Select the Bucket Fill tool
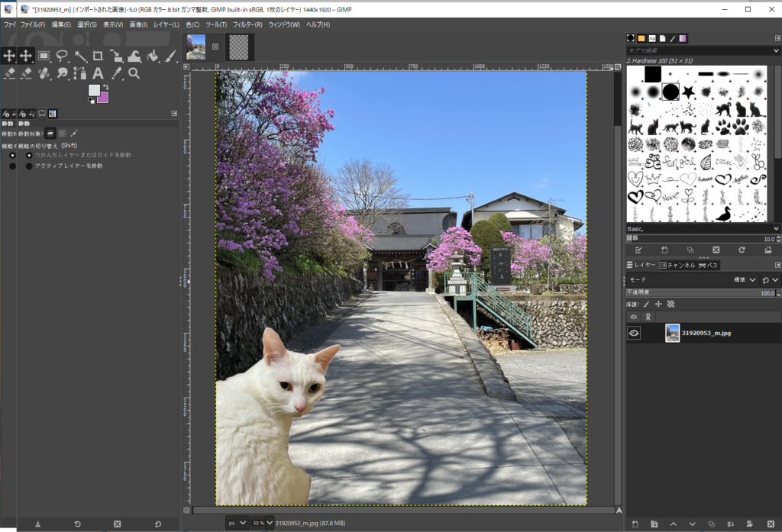The width and height of the screenshot is (782, 532). pos(152,56)
